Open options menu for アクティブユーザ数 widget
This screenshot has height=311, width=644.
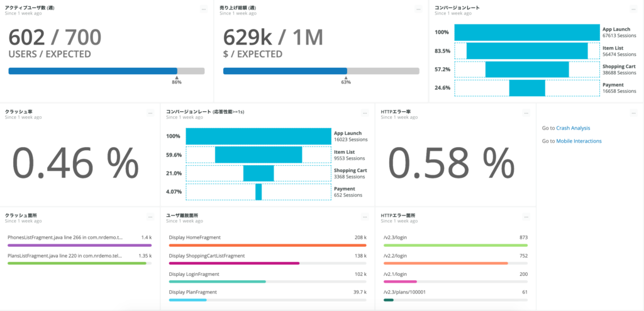(x=203, y=9)
